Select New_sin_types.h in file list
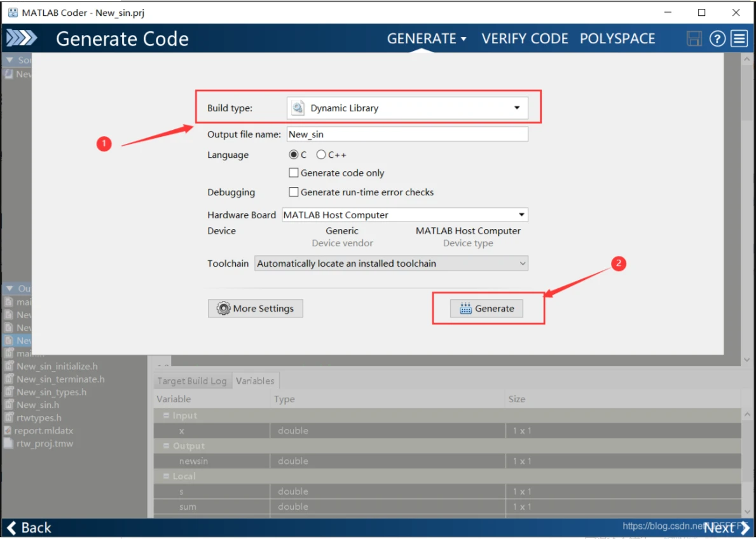The image size is (756, 539). point(52,392)
